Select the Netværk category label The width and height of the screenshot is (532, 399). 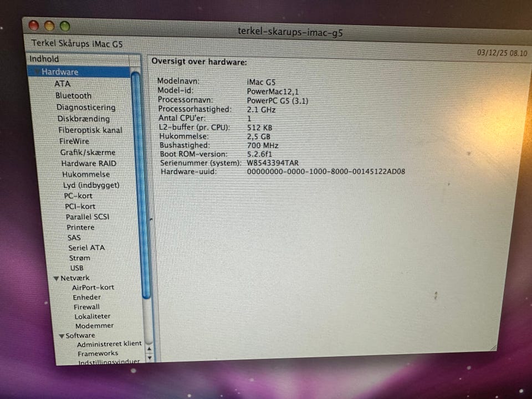(75, 278)
